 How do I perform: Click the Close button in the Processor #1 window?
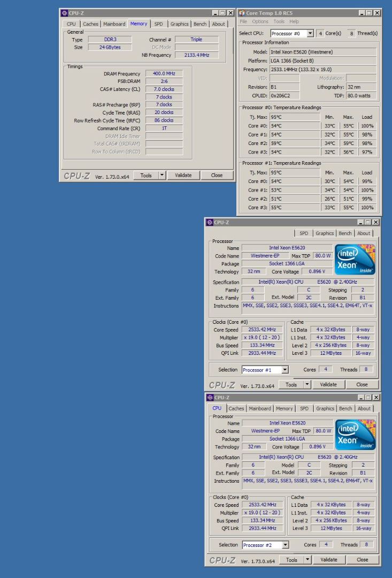(362, 384)
